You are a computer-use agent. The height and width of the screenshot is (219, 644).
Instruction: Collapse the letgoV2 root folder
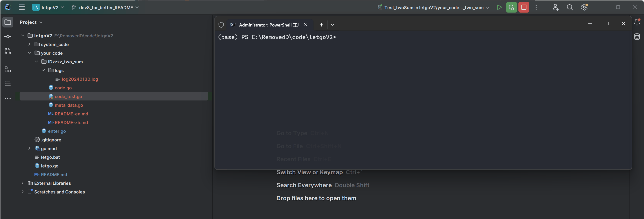23,35
